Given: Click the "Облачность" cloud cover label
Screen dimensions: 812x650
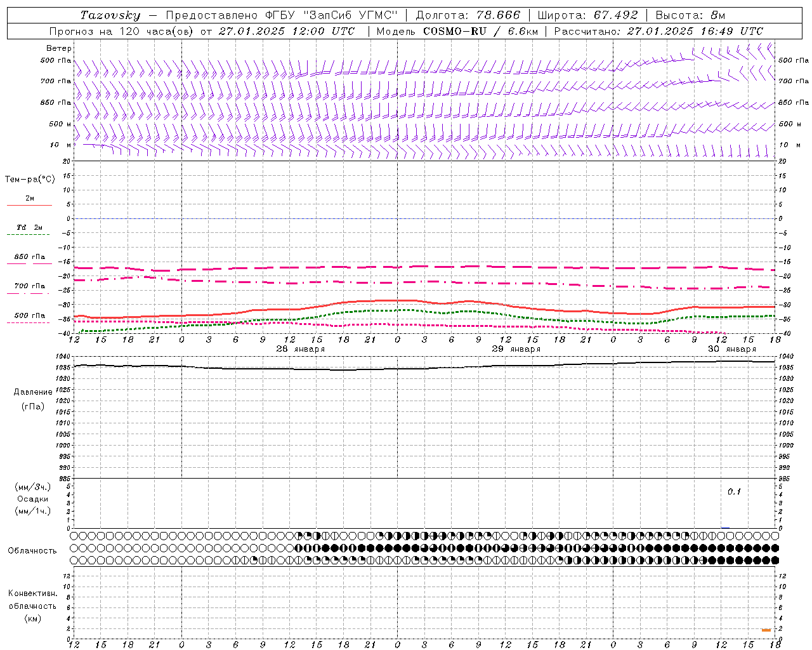Looking at the screenshot, I should (32, 551).
